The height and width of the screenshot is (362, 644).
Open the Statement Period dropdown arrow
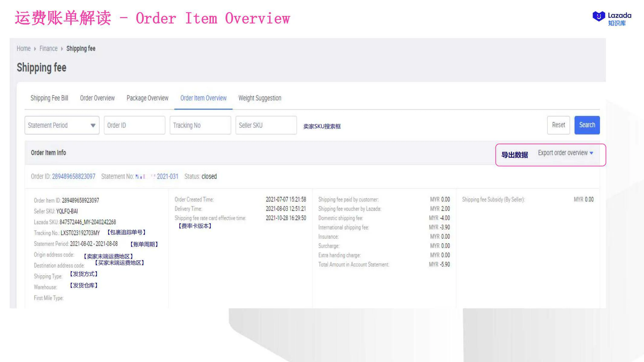point(93,125)
